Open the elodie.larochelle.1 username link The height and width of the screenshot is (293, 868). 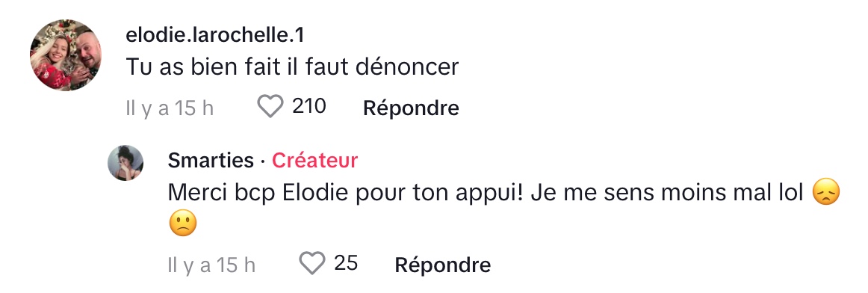215,35
